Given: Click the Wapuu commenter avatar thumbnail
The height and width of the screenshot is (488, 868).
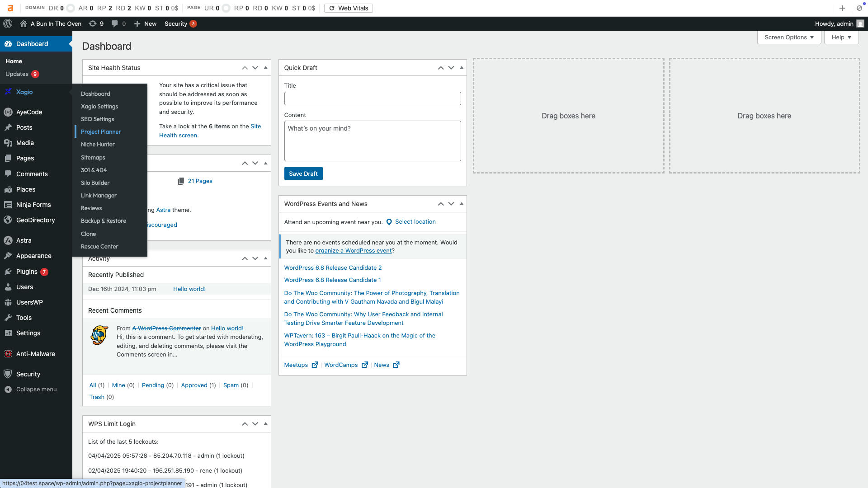Looking at the screenshot, I should coord(99,335).
